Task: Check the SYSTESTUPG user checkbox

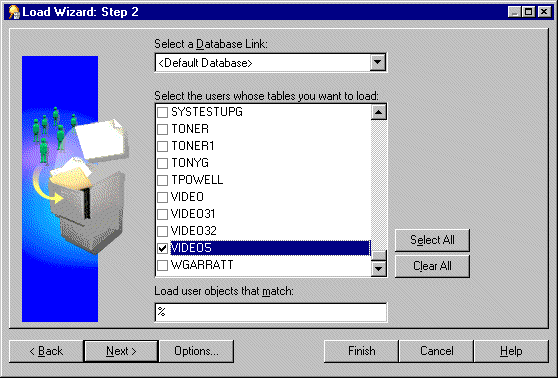Action: click(x=163, y=112)
